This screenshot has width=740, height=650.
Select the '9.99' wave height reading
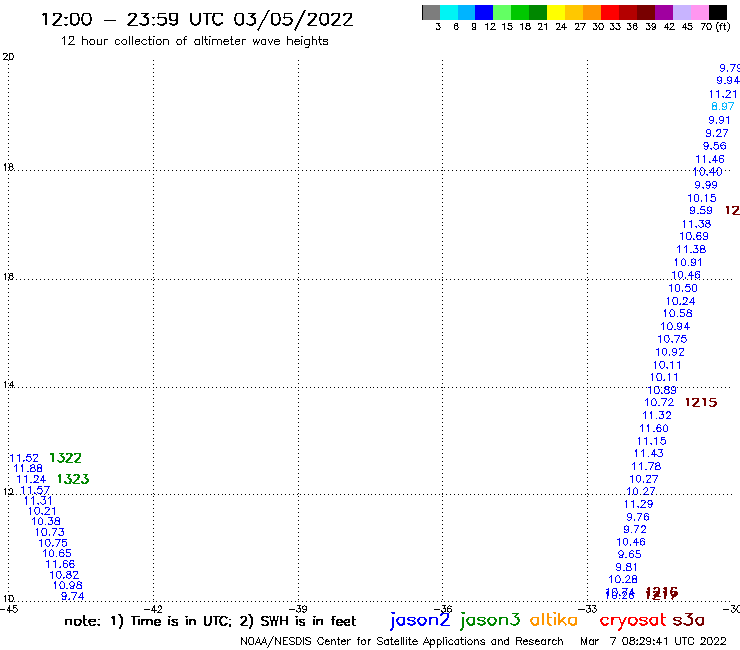(706, 185)
